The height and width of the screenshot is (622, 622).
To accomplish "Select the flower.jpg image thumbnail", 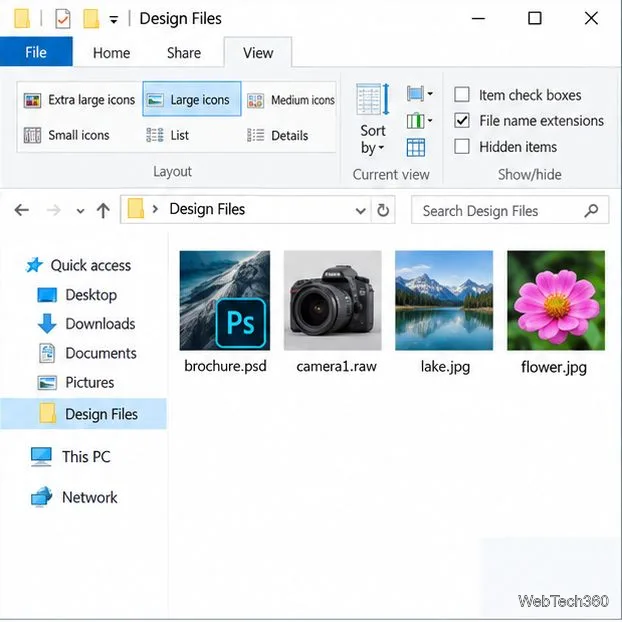I will (x=556, y=301).
